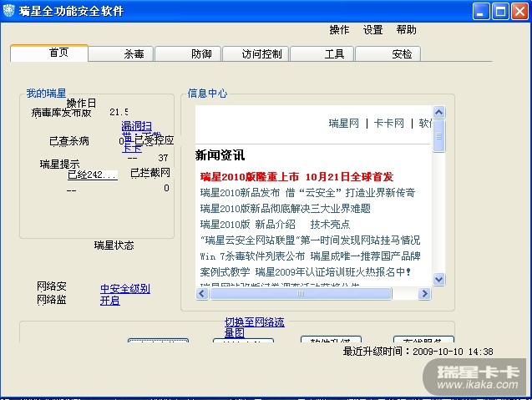Click the news panel scroll up arrow
The height and width of the screenshot is (400, 532).
pos(439,112)
